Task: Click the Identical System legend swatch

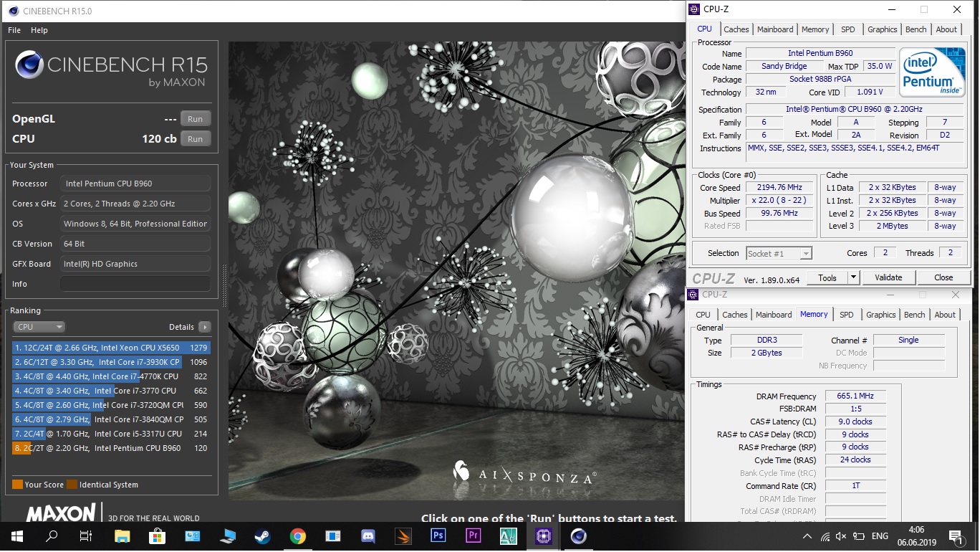Action: tap(72, 485)
